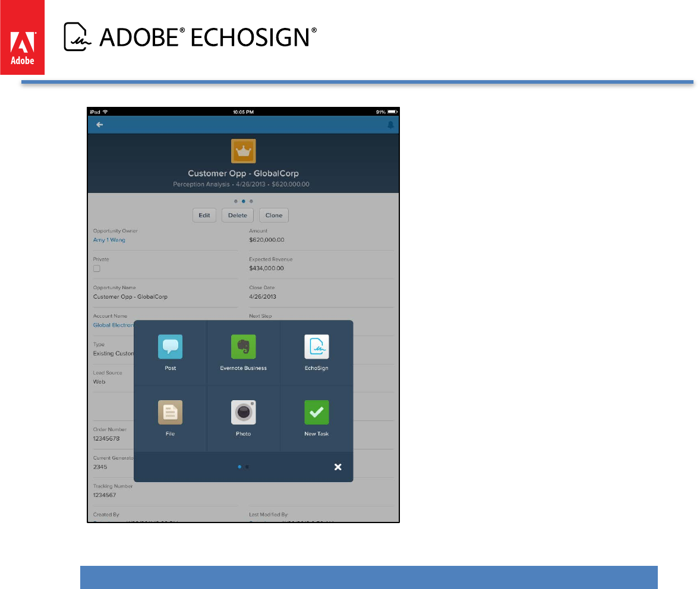
Task: Click the Adobe red logo
Action: (23, 37)
